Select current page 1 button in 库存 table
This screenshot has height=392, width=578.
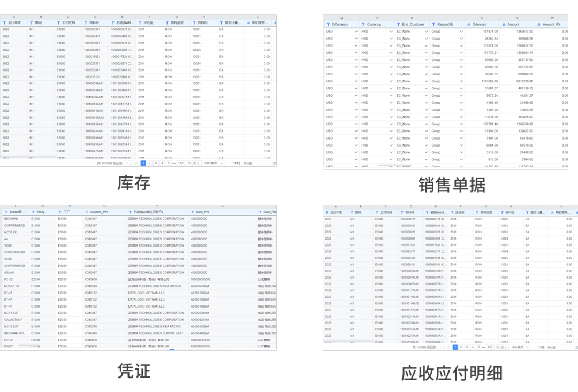coord(143,163)
